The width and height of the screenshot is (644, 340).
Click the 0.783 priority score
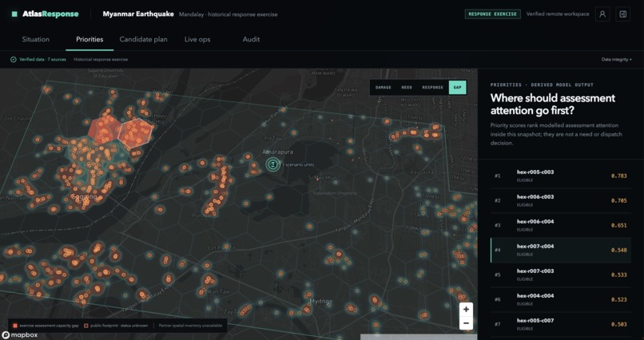coord(619,176)
